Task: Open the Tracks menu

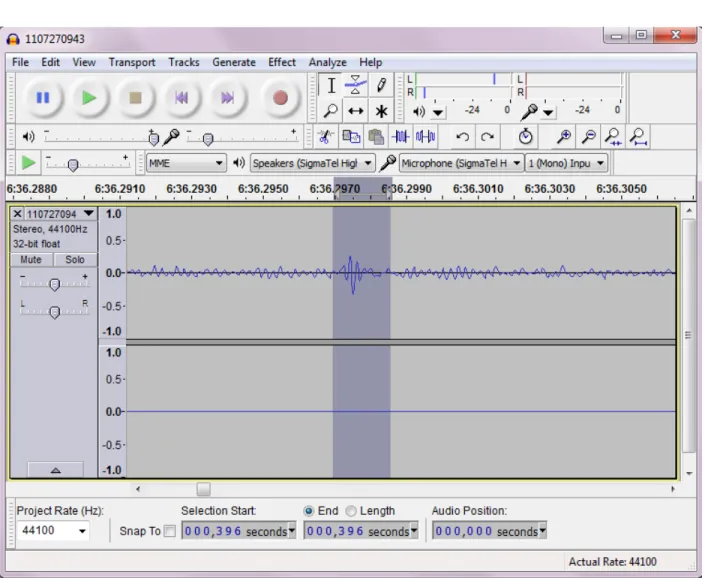Action: [x=183, y=62]
